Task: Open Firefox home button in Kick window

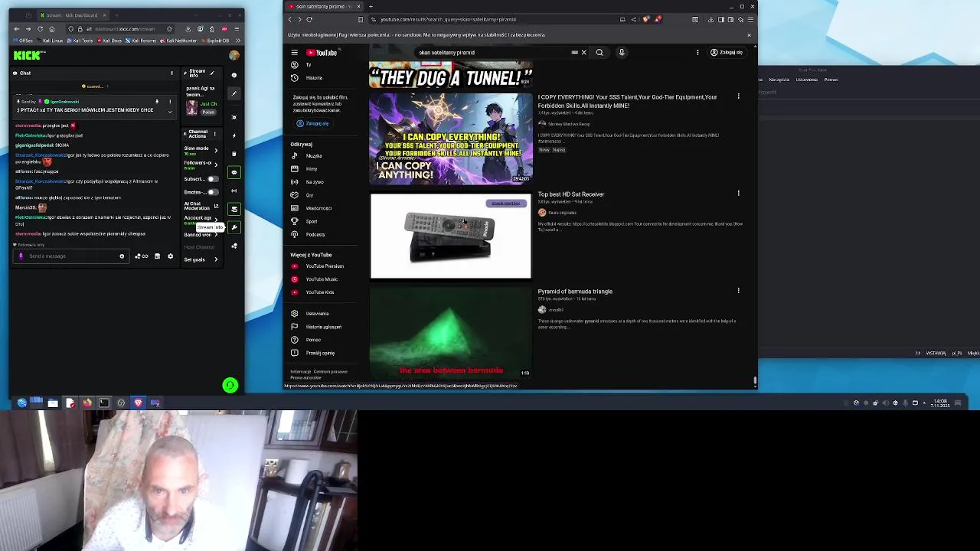Action: tap(51, 29)
